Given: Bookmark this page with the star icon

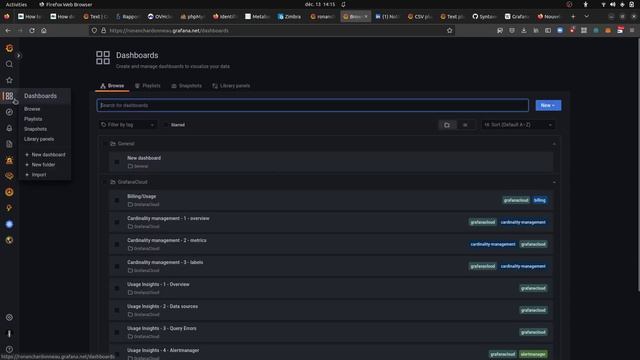Looking at the screenshot, I should point(449,31).
